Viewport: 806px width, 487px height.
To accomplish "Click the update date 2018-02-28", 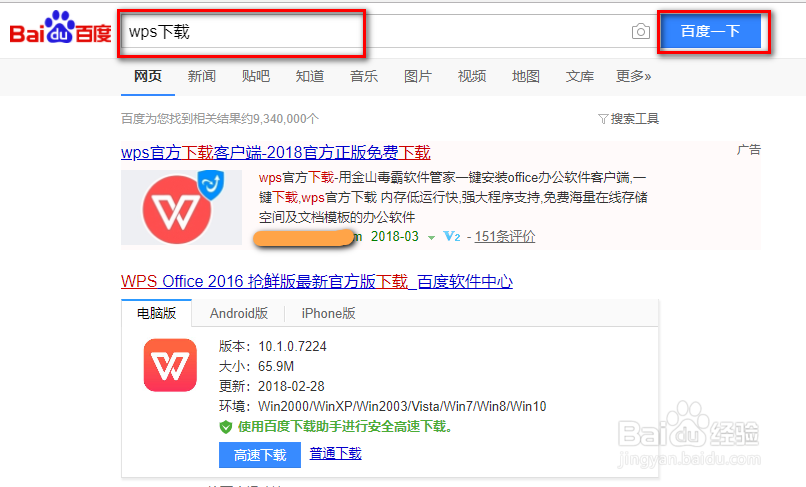I will (291, 386).
